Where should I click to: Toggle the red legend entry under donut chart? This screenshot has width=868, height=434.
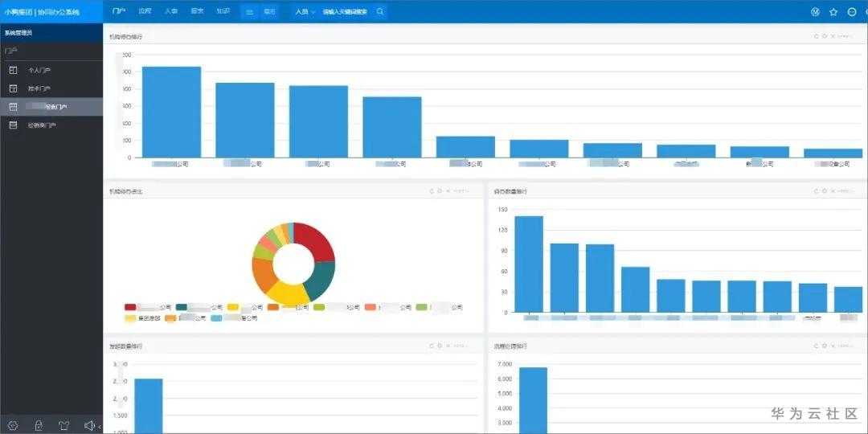148,307
